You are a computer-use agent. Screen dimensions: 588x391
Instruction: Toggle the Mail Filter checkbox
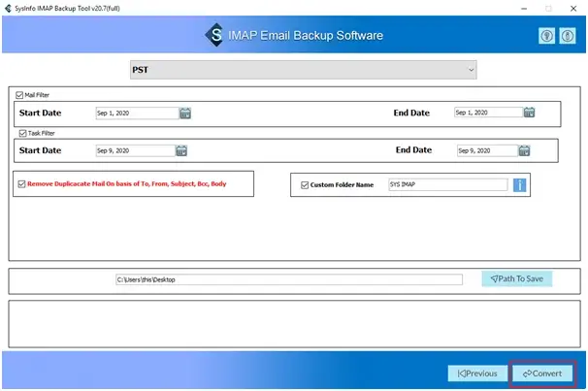pos(19,95)
